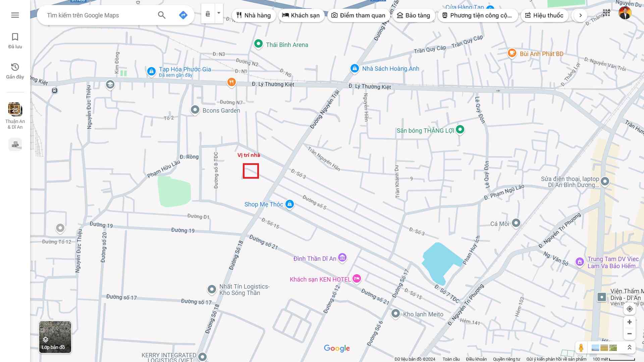The width and height of the screenshot is (644, 362).
Task: Click the search magnifier icon
Action: pos(162,15)
